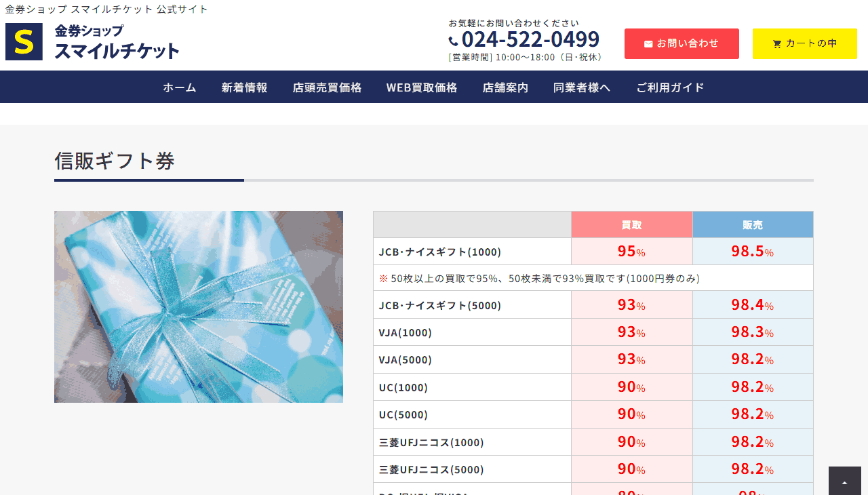Click the 買取 column header
This screenshot has height=495, width=868.
(x=632, y=224)
